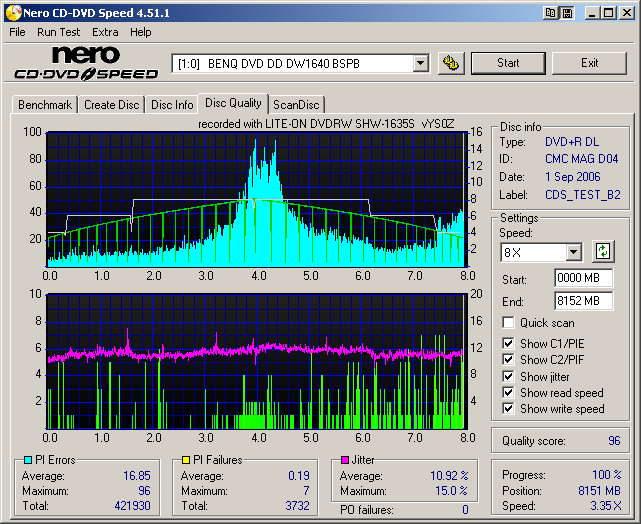Toggle the Show jitter checkbox

click(x=508, y=376)
